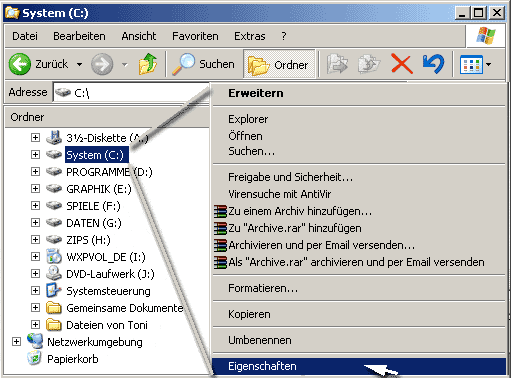
Task: Click the Papierkorb recycle bin icon
Action: (35, 358)
